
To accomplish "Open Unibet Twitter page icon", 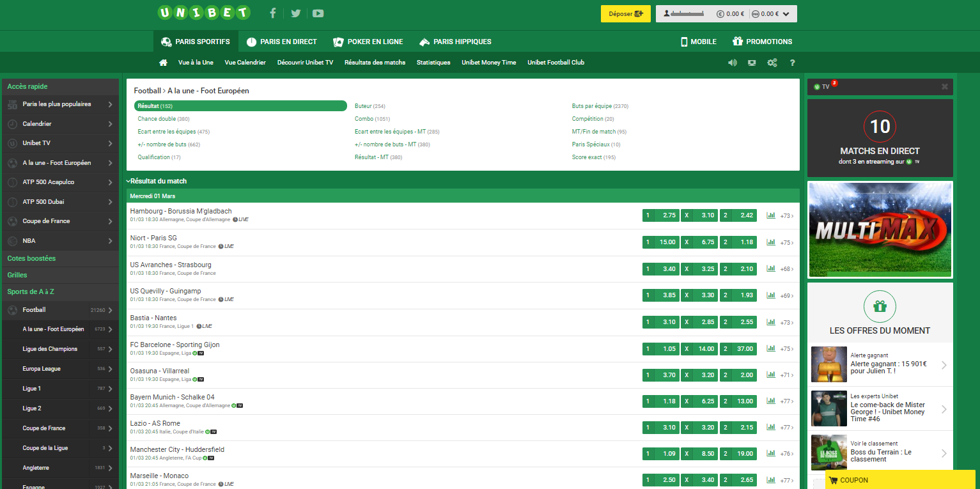I will click(x=295, y=13).
